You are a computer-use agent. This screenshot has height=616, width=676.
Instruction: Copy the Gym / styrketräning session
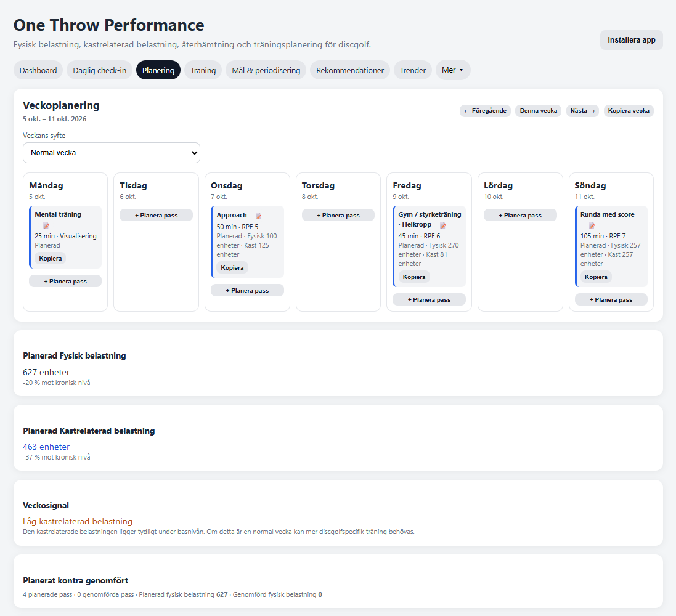click(414, 277)
